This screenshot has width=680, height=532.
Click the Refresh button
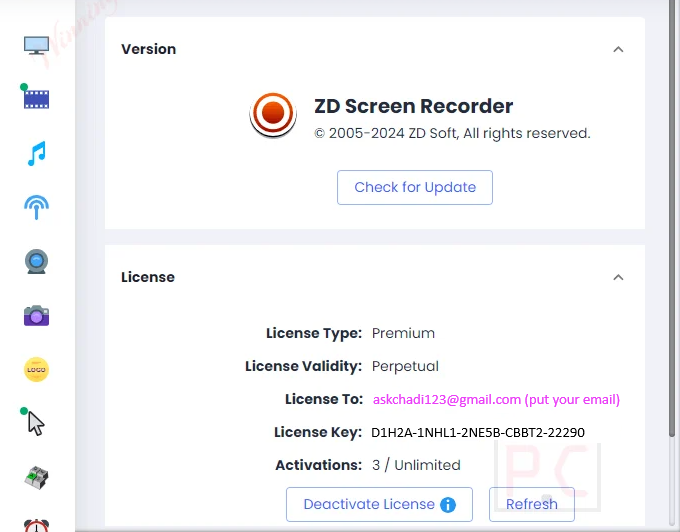(x=532, y=504)
